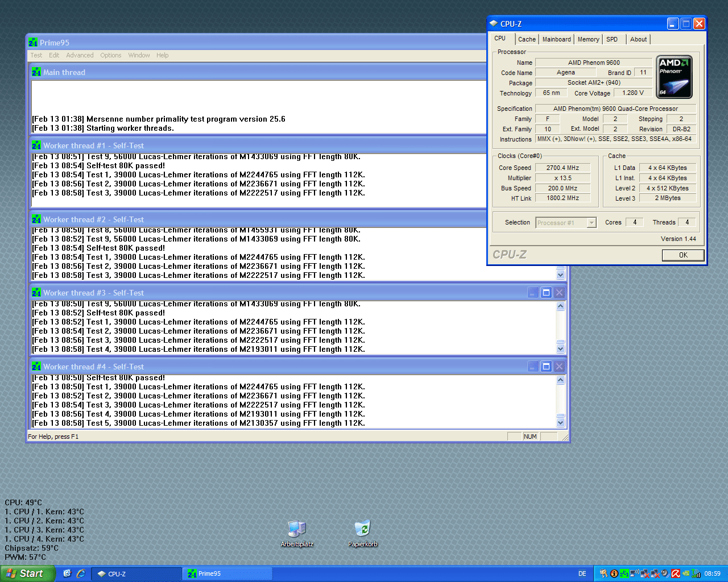Image resolution: width=728 pixels, height=582 pixels.
Task: Click the CPU-Z taskbar button
Action: tap(136, 573)
